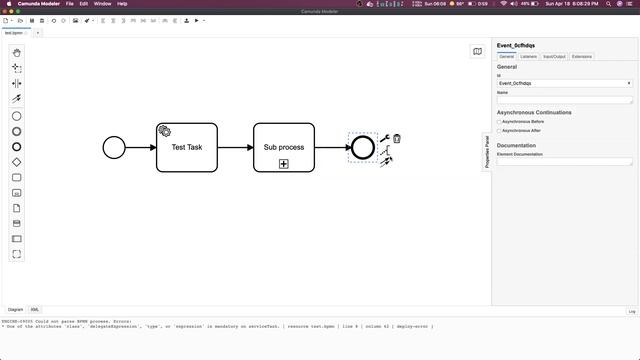The width and height of the screenshot is (640, 360).
Task: Open the General properties tab
Action: (507, 56)
